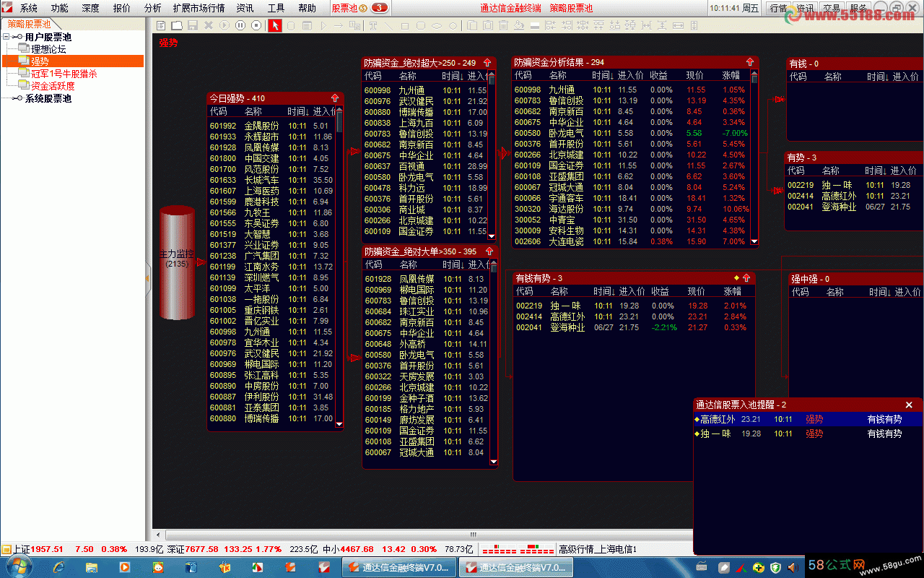924x578 pixels.
Task: Click the line thickness bar icon
Action: click(535, 25)
